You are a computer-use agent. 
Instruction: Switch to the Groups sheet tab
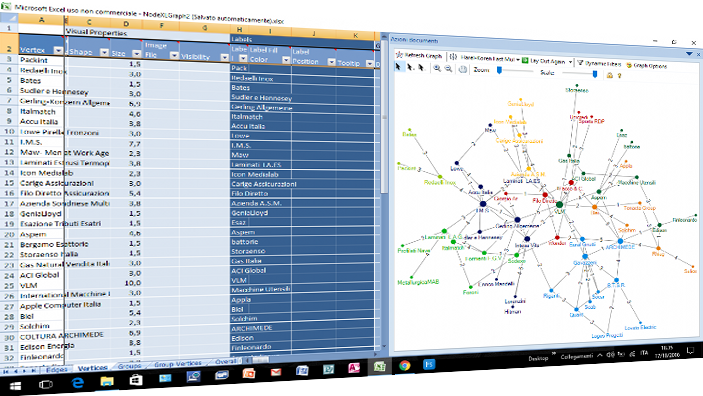[129, 366]
